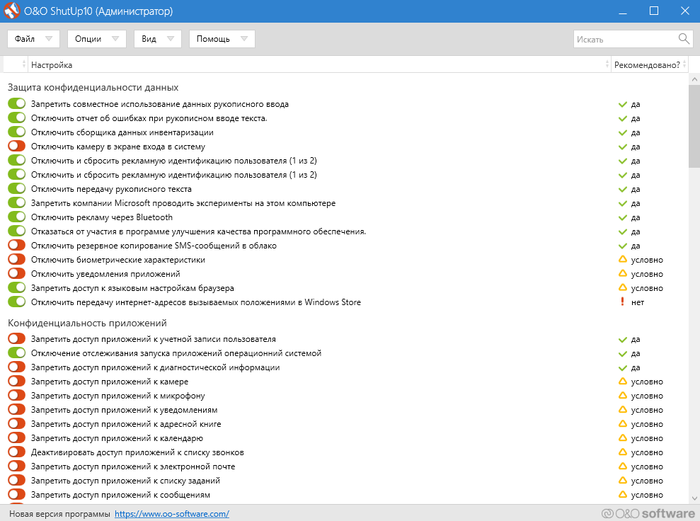Viewport: 700px width, 521px height.
Task: Toggle Отказаться от участия в программе улучшения
Action: [17, 231]
